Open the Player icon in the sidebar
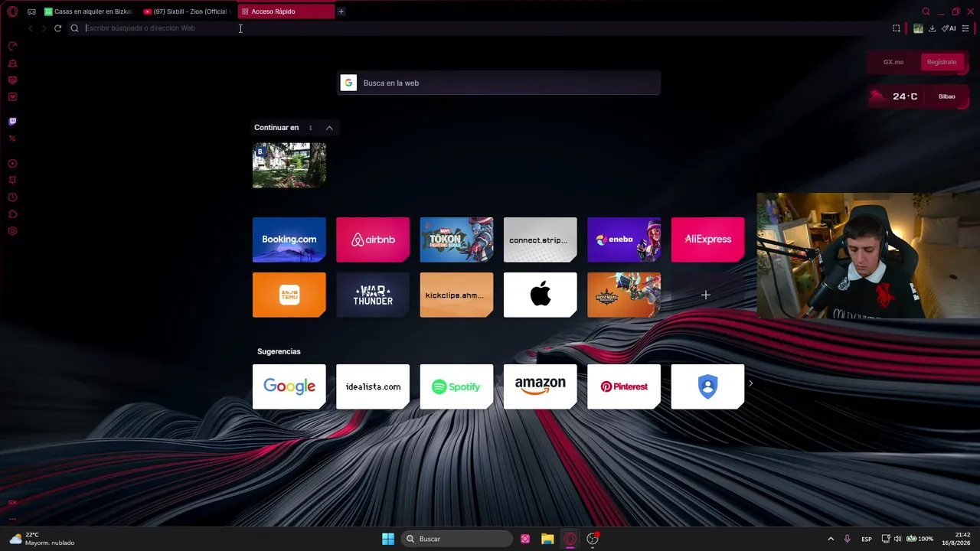The height and width of the screenshot is (551, 980). 12,164
